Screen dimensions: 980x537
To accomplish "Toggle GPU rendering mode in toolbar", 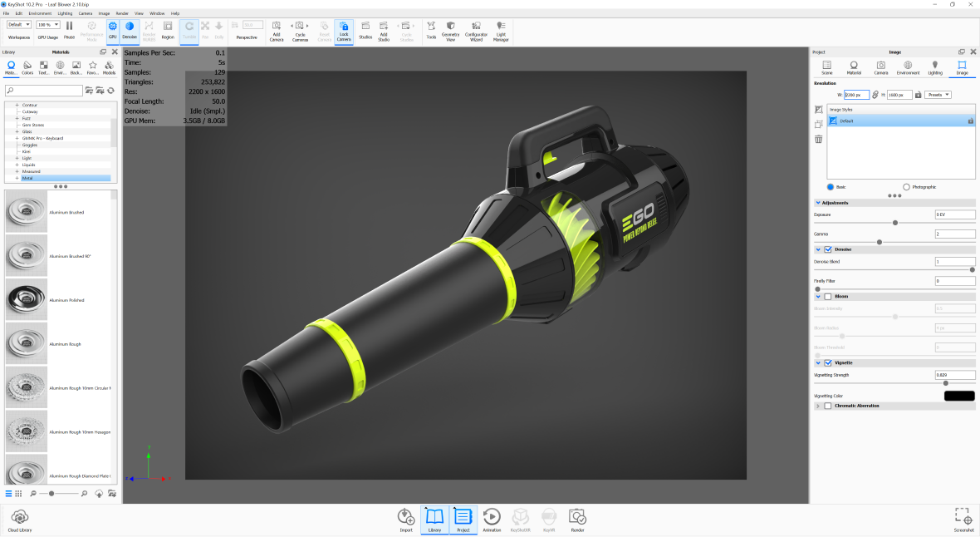I will 113,30.
